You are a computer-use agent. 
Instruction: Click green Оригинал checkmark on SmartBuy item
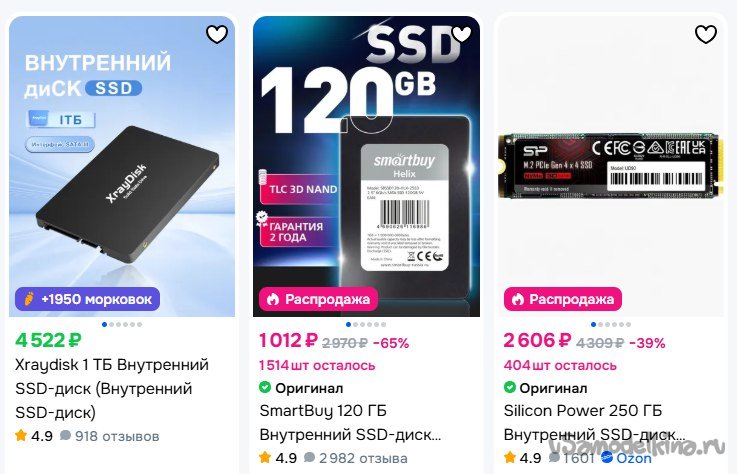265,387
